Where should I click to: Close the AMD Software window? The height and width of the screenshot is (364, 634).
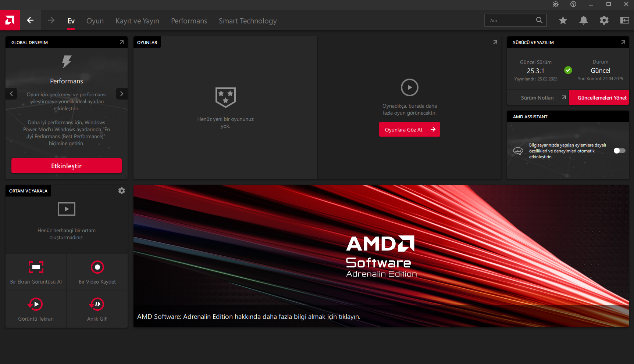[626, 4]
